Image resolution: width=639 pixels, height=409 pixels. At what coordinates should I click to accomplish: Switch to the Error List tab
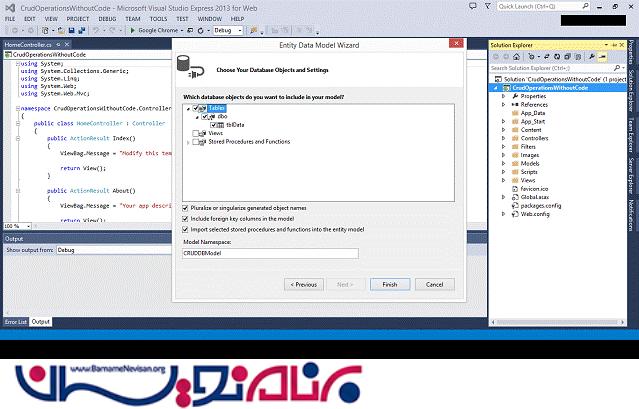(x=15, y=321)
